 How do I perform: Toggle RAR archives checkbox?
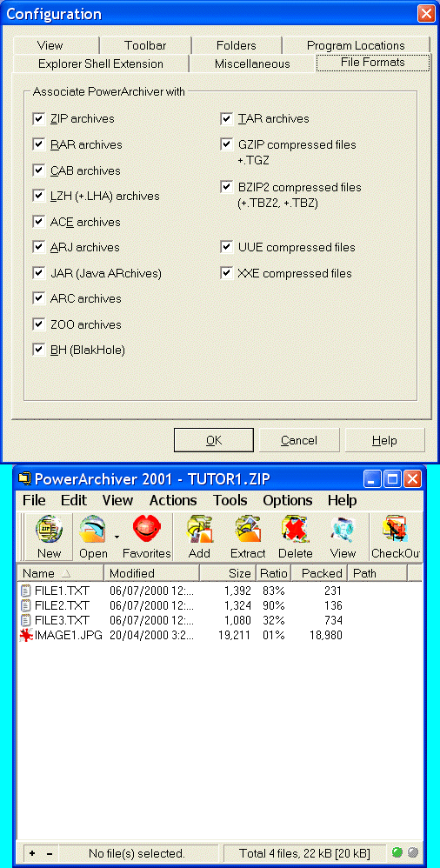[x=39, y=144]
